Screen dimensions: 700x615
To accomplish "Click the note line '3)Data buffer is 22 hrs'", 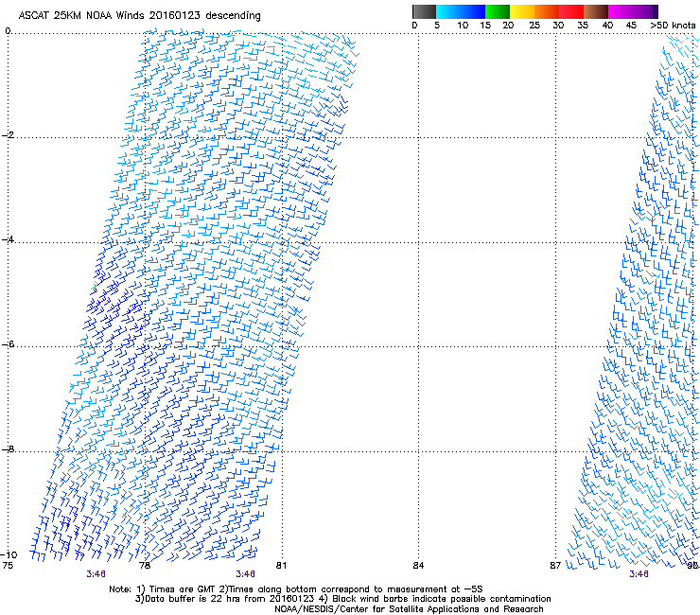I will [342, 599].
